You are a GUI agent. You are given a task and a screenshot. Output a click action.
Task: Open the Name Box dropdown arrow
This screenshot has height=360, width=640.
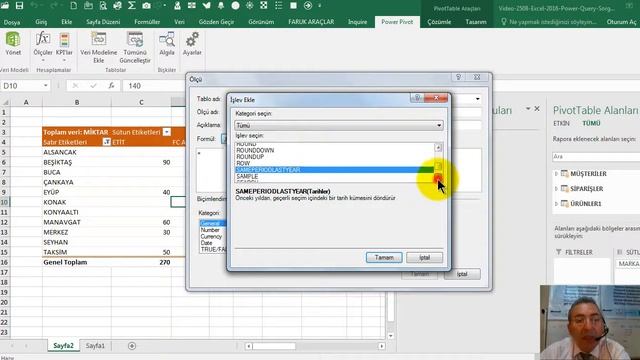point(46,86)
